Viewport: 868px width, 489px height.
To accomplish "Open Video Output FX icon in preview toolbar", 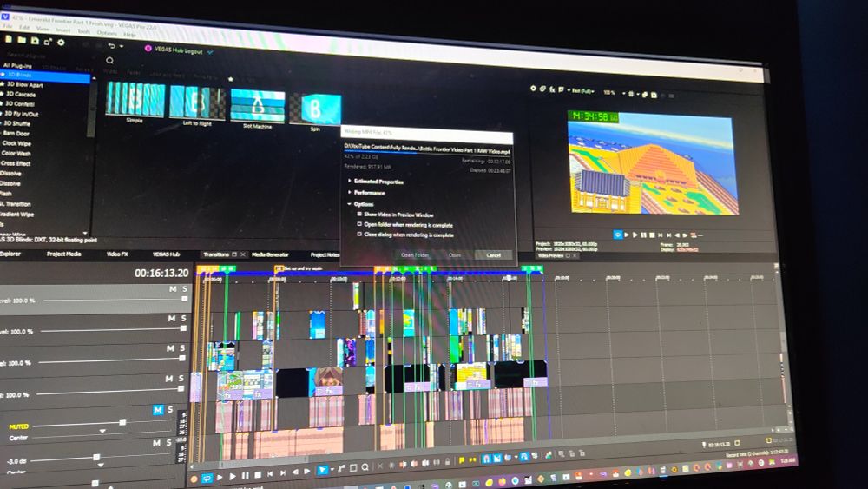I will click(552, 89).
